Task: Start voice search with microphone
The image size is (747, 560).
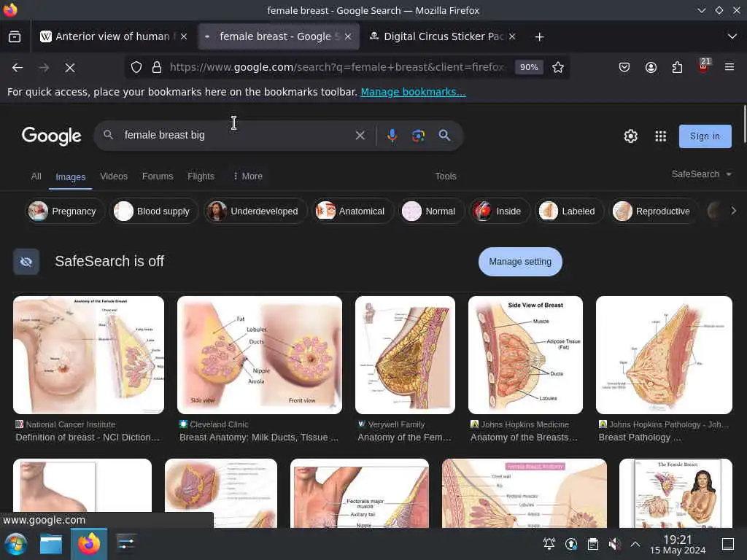Action: [x=392, y=136]
